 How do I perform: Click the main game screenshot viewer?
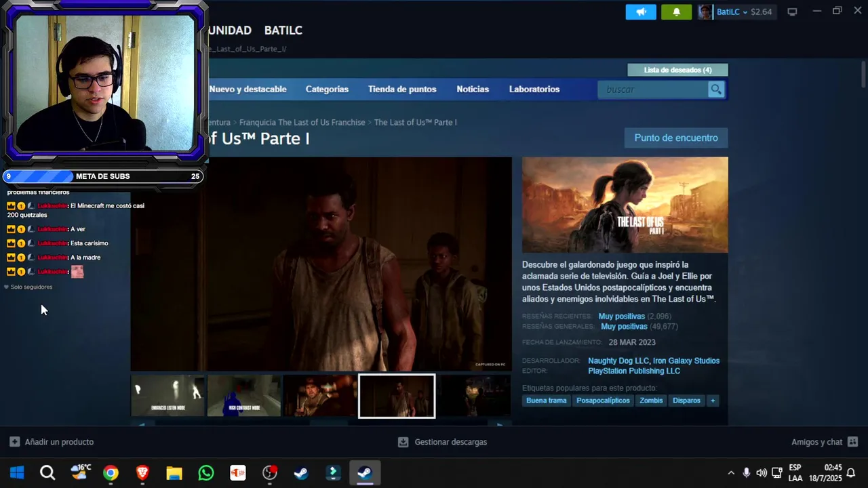[321, 264]
